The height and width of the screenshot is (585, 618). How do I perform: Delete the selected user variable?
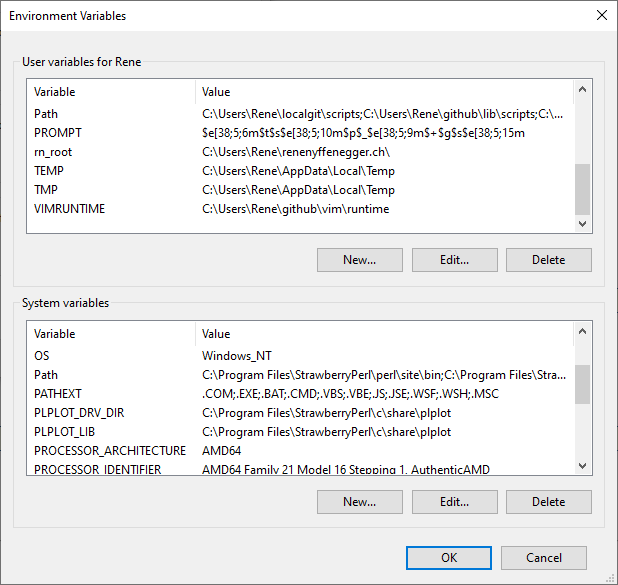tap(548, 260)
